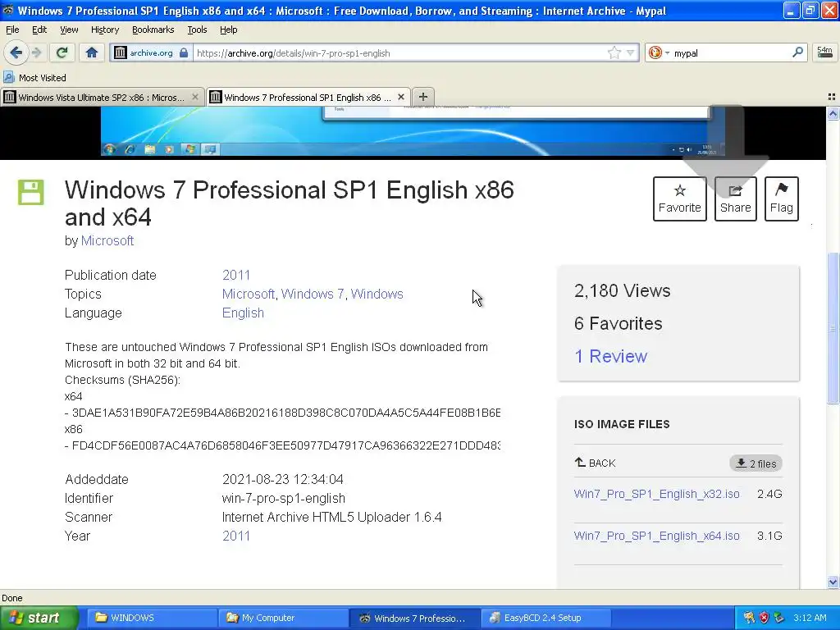This screenshot has width=840, height=630.
Task: Click the address bar URL field
Action: coord(399,52)
